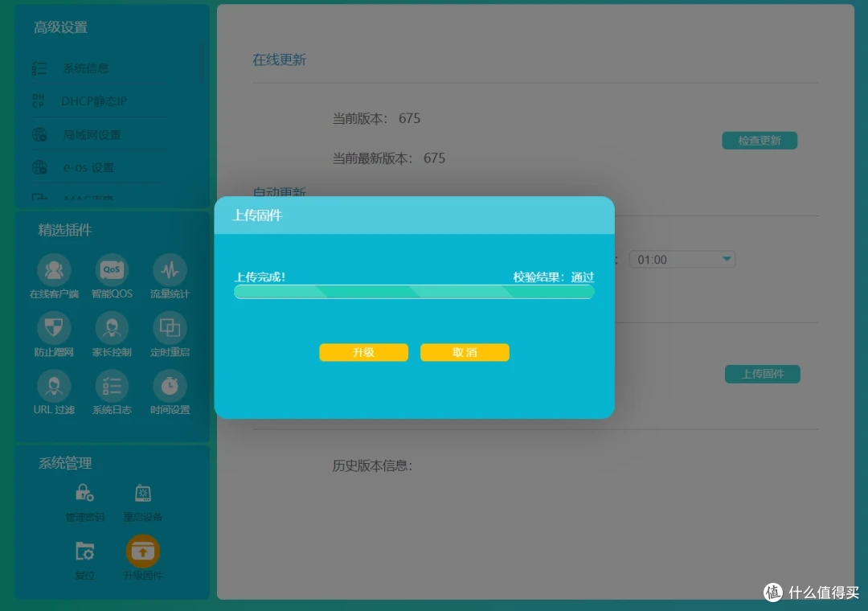Screen dimensions: 868x611
Task: Click the 通过 verification result link
Action: (x=583, y=277)
